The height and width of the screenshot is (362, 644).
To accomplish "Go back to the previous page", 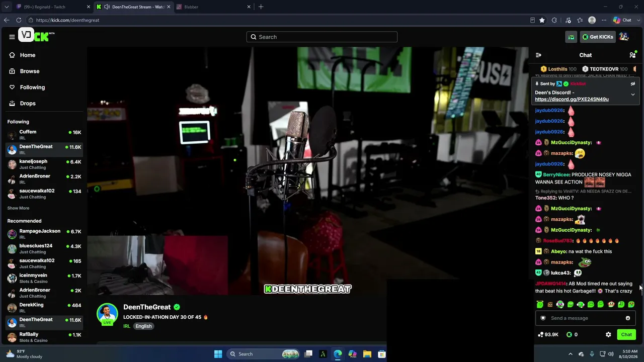I will coord(7,20).
